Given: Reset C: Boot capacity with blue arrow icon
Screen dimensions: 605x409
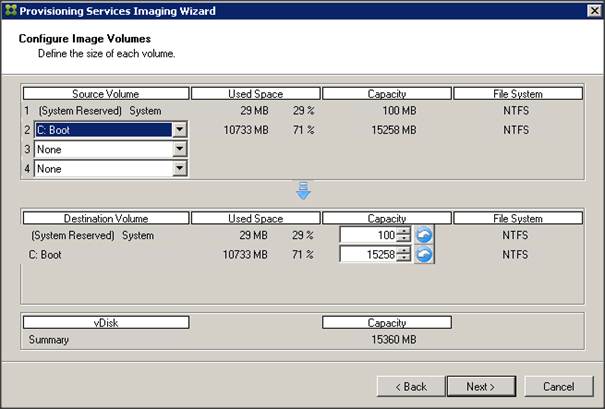Looking at the screenshot, I should [x=424, y=255].
